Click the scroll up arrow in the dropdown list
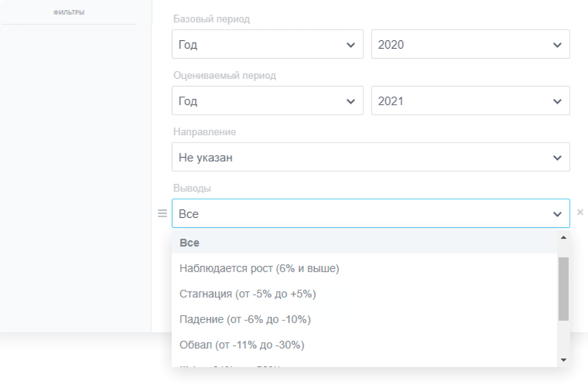 pos(563,237)
